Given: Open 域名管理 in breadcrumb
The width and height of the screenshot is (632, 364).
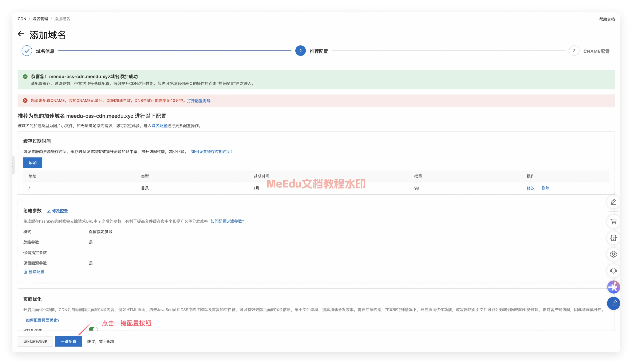Looking at the screenshot, I should tap(40, 19).
